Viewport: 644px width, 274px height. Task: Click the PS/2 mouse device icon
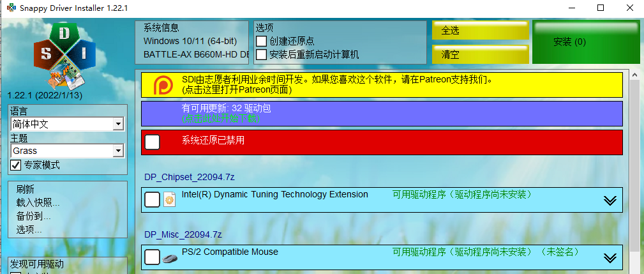tap(169, 257)
